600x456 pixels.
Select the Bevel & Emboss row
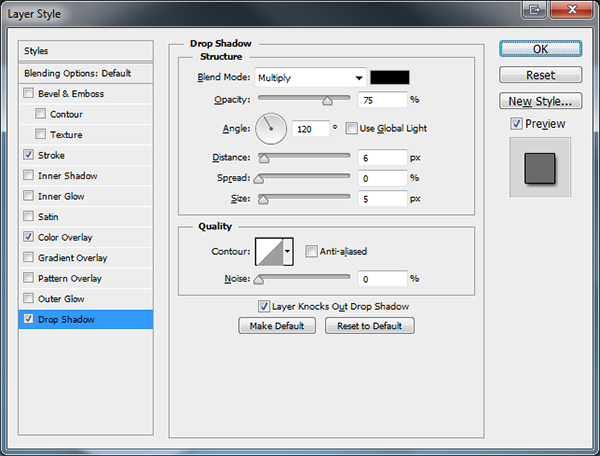(x=86, y=93)
